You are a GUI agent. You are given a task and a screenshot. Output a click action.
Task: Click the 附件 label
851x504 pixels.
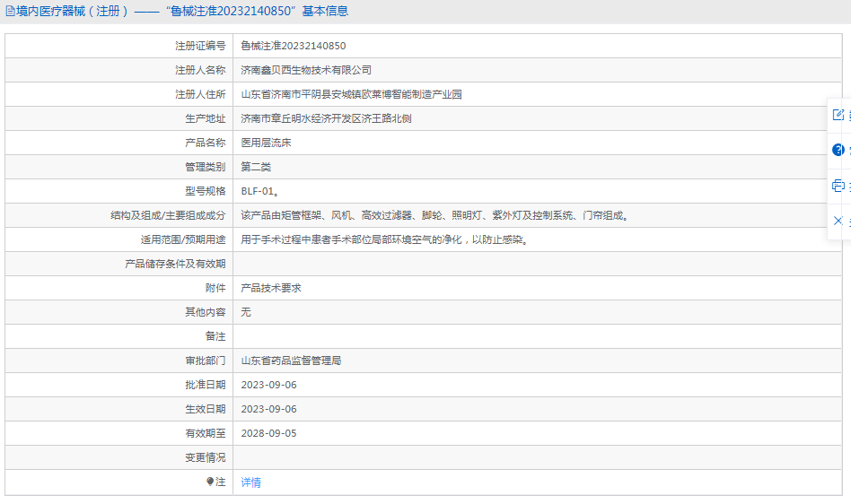[215, 288]
